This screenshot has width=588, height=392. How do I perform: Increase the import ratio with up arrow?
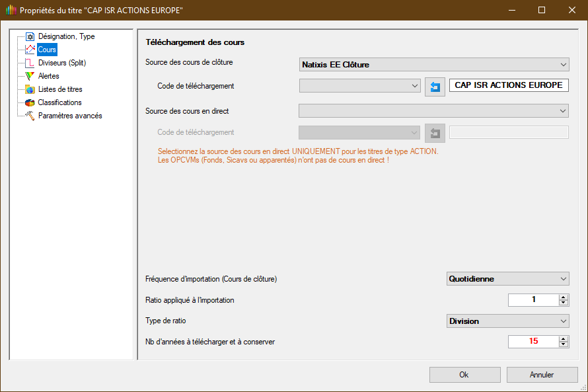(x=563, y=297)
